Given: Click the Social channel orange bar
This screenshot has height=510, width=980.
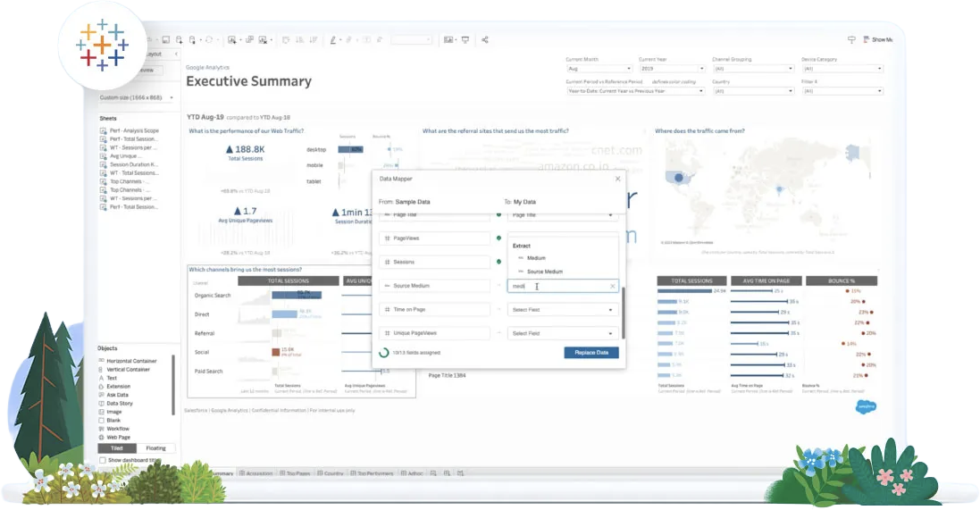Looking at the screenshot, I should pos(276,353).
